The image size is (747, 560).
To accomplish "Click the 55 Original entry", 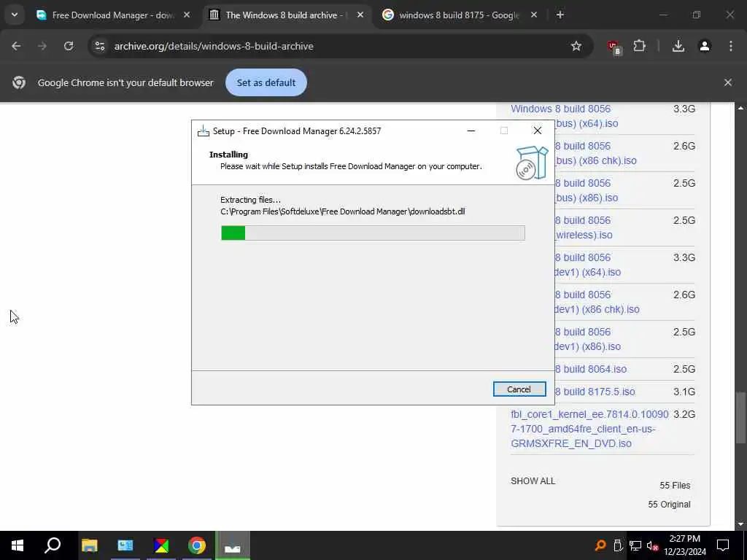I will pyautogui.click(x=669, y=505).
